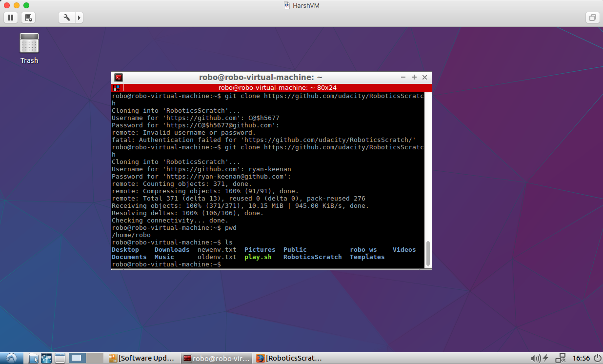Switch to the second workspace in pager
The height and width of the screenshot is (364, 603).
pyautogui.click(x=94, y=358)
